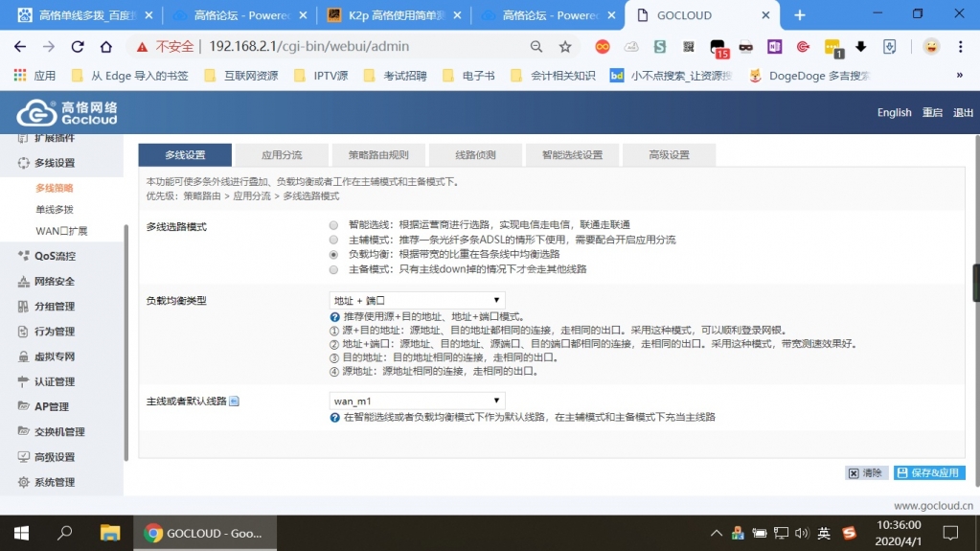980x551 pixels.
Task: Click the 认证管理 sidebar icon
Action: [24, 381]
